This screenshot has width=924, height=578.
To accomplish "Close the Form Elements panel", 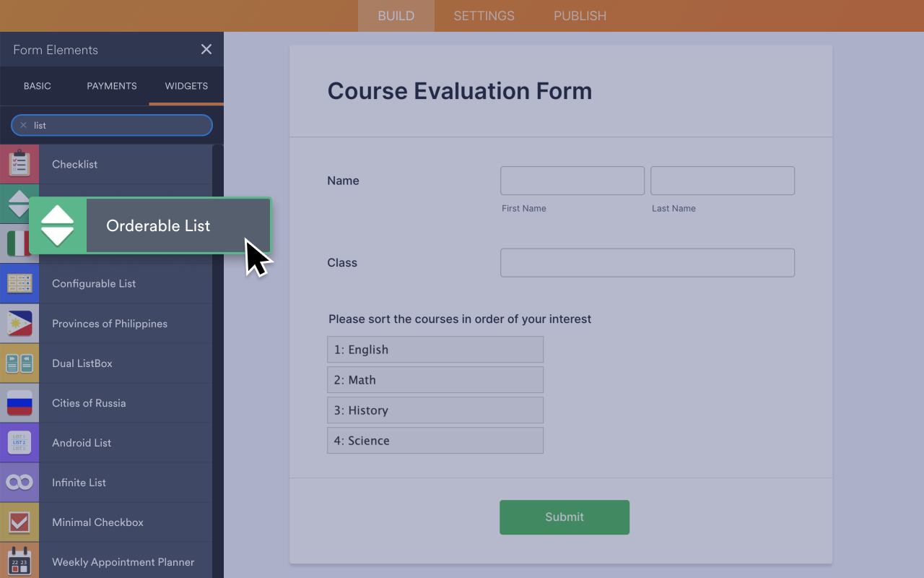I will click(x=206, y=49).
